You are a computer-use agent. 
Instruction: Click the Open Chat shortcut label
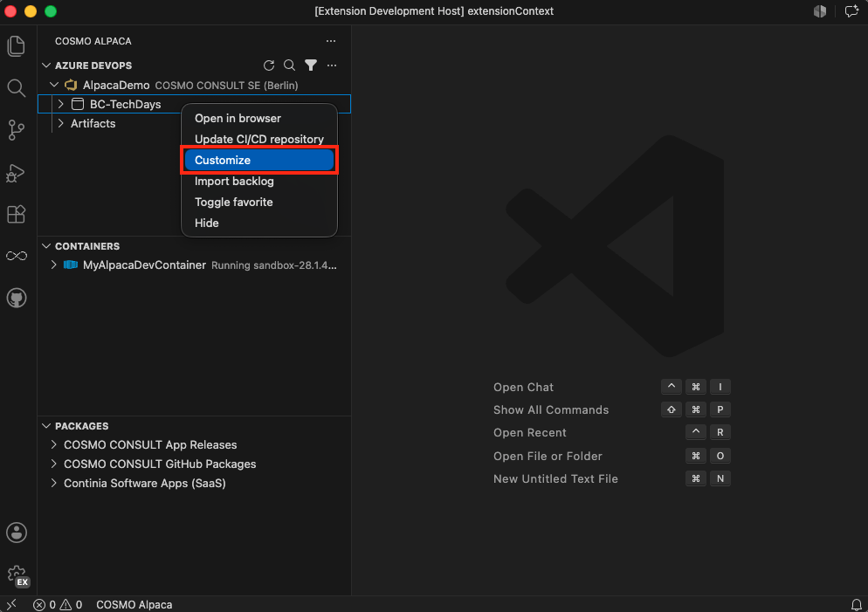523,388
